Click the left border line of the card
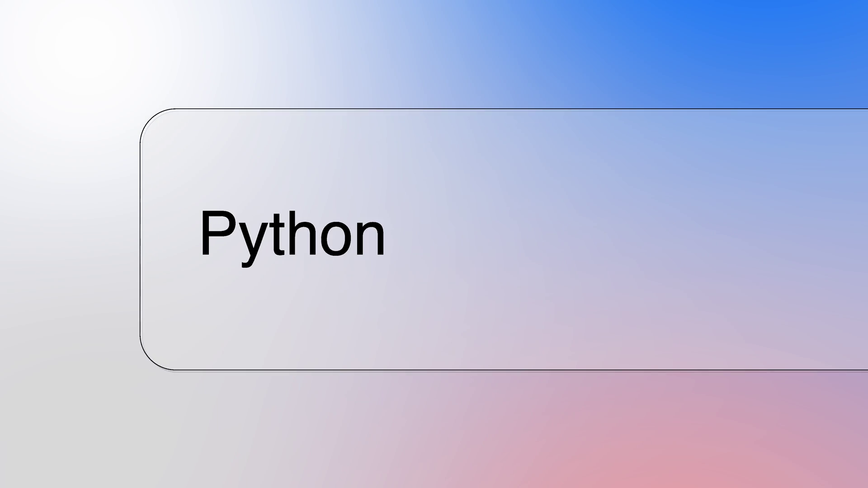 pos(140,239)
